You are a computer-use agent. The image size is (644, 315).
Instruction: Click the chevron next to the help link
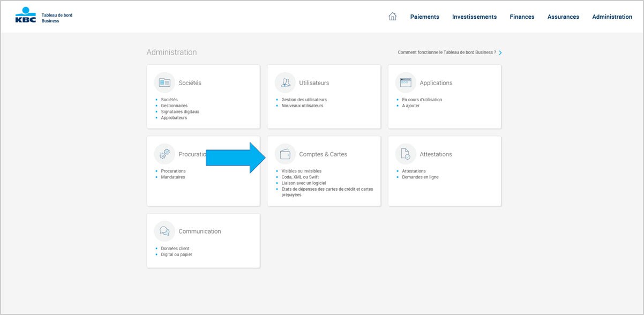500,52
